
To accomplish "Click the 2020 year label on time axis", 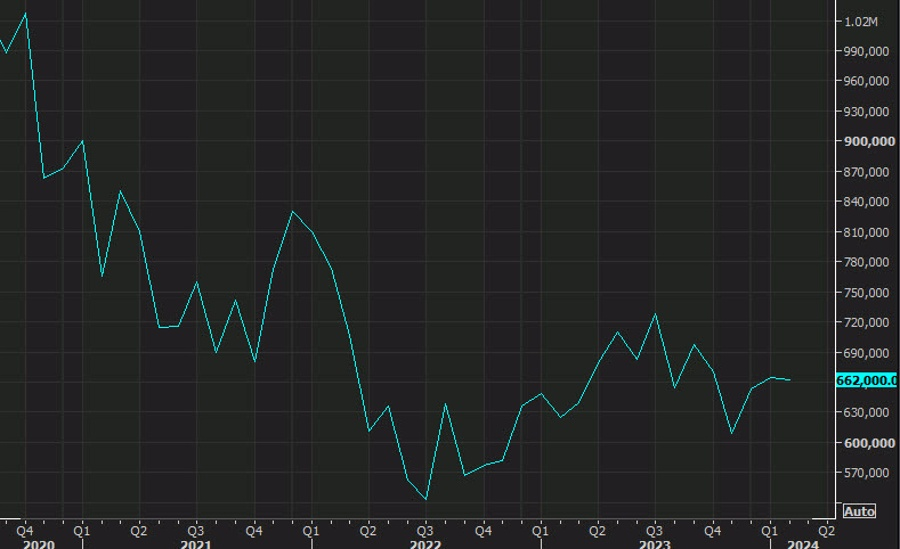I will point(38,544).
